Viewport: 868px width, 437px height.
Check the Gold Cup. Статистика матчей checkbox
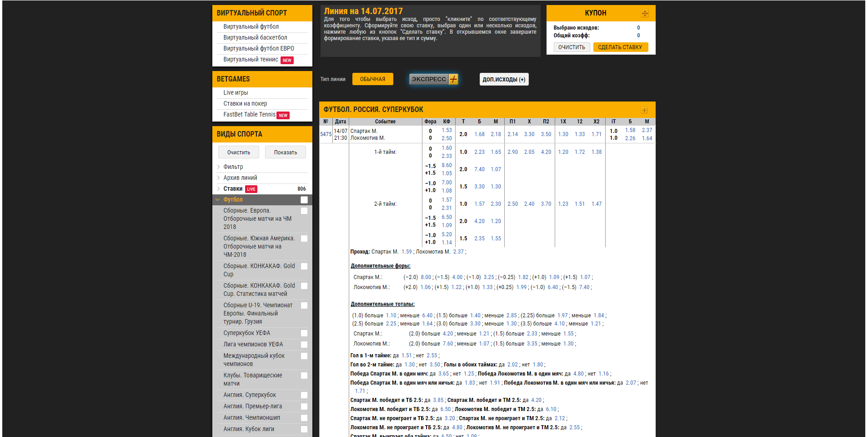(x=304, y=286)
